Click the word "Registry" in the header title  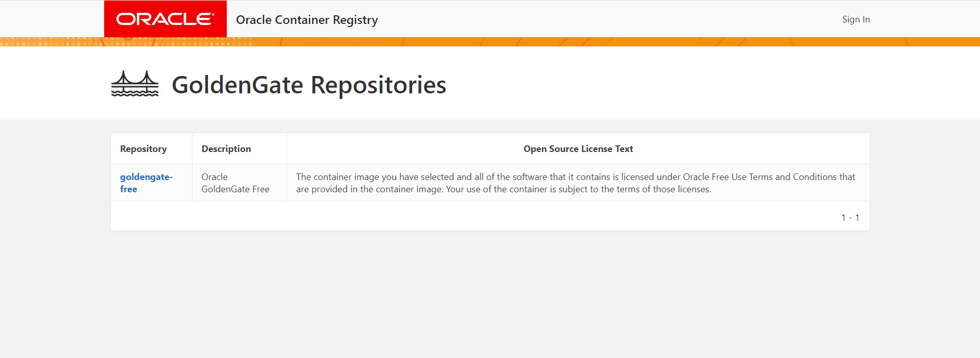tap(355, 20)
